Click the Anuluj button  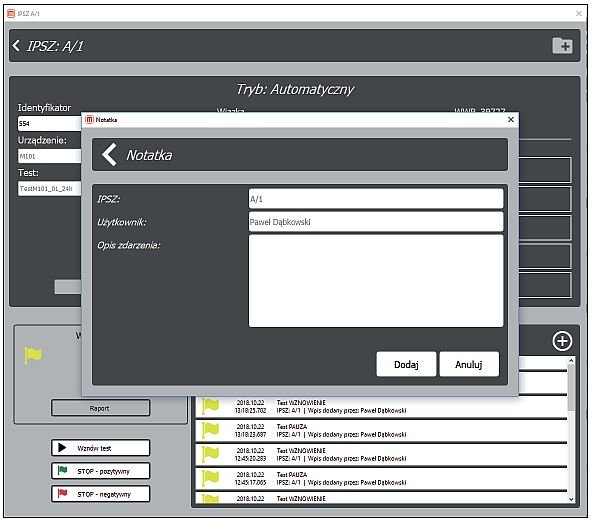(x=469, y=364)
